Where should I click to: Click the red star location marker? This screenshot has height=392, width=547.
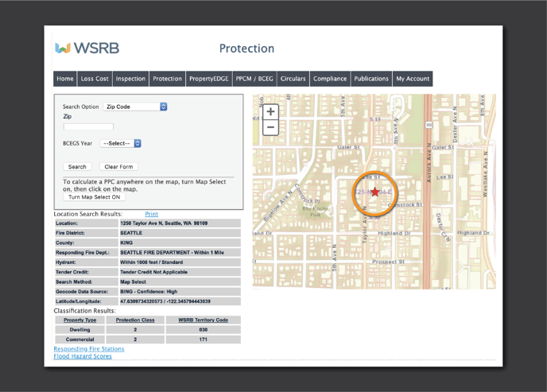tap(374, 192)
